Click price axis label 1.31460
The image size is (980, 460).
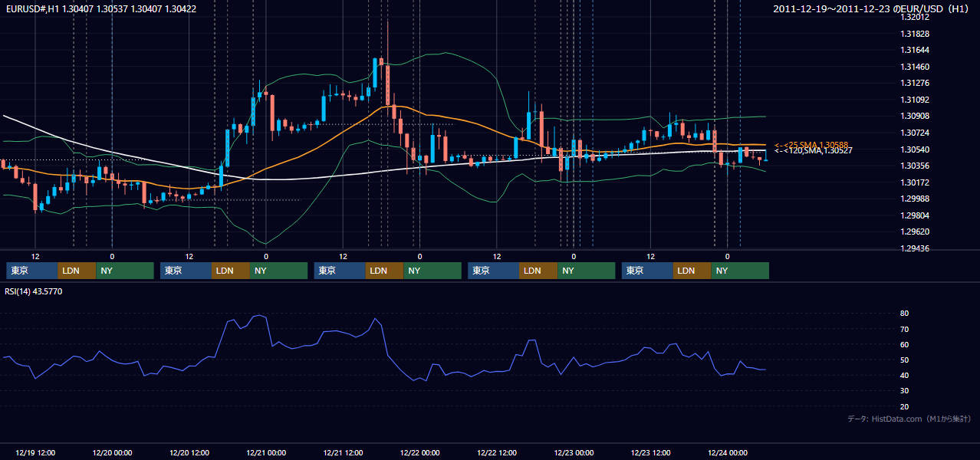coord(915,67)
